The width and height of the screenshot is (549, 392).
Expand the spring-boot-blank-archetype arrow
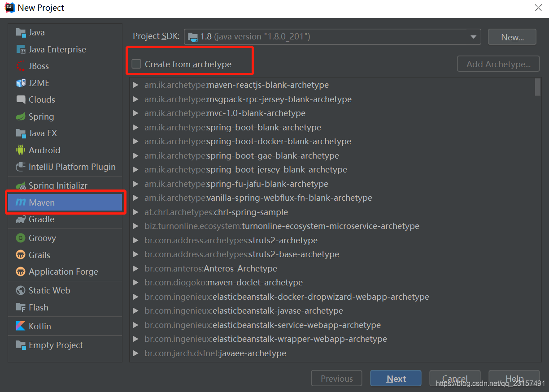click(135, 127)
